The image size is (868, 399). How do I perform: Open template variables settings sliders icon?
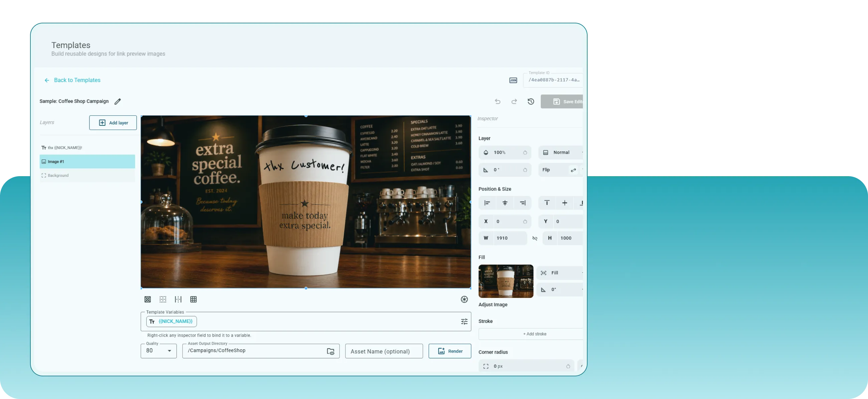(464, 322)
